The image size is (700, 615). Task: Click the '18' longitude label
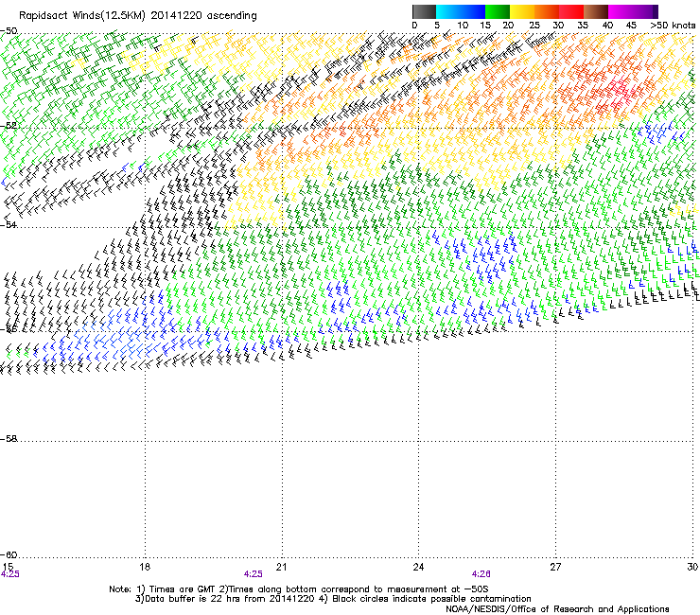(145, 567)
